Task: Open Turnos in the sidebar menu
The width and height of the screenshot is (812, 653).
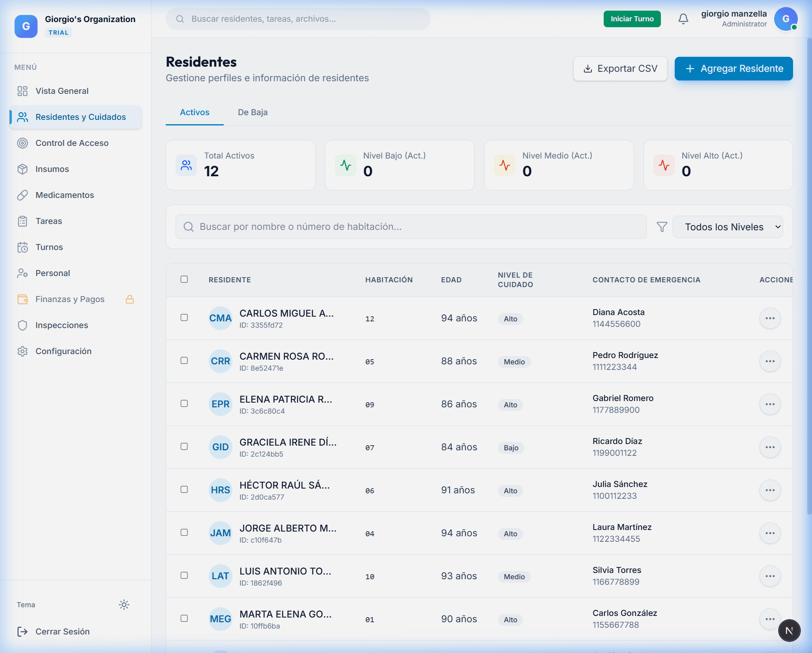Action: [x=49, y=247]
